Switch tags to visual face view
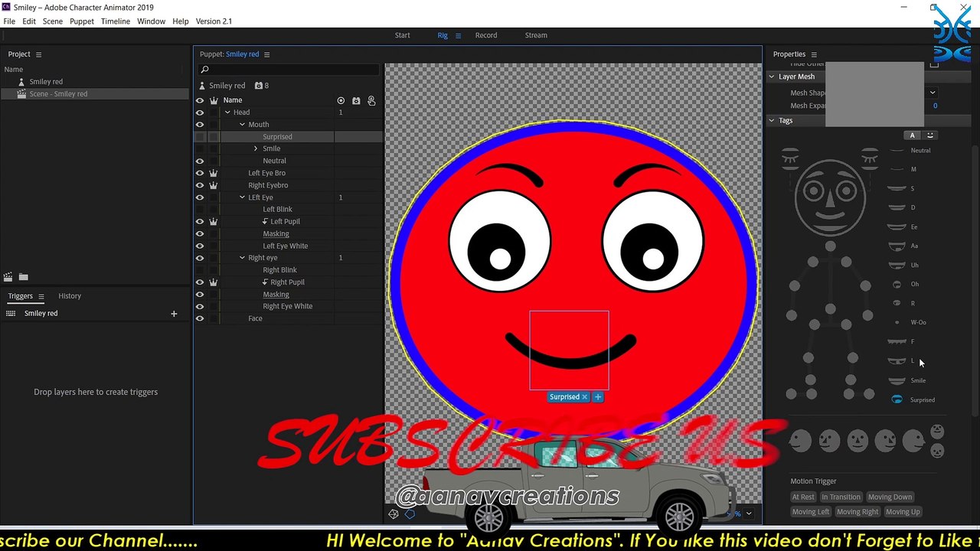Viewport: 980px width, 551px height. [x=930, y=135]
